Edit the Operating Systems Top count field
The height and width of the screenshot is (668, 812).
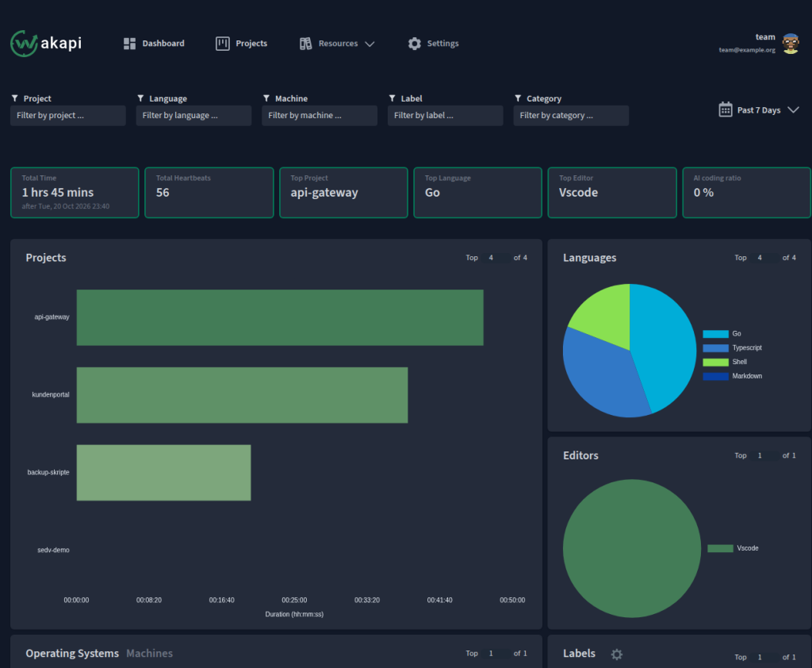[x=496, y=654]
